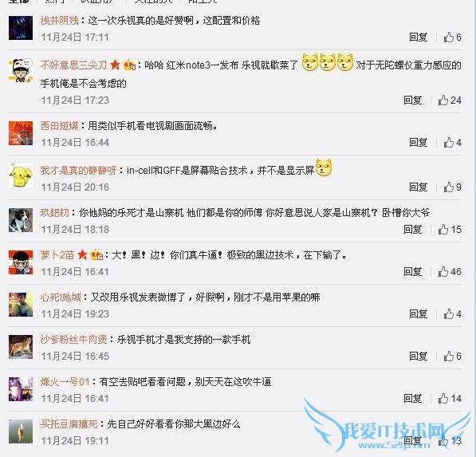This screenshot has height=457, width=476.
Task: Open 买托豆腐撞死's profile name
Action: coord(69,424)
